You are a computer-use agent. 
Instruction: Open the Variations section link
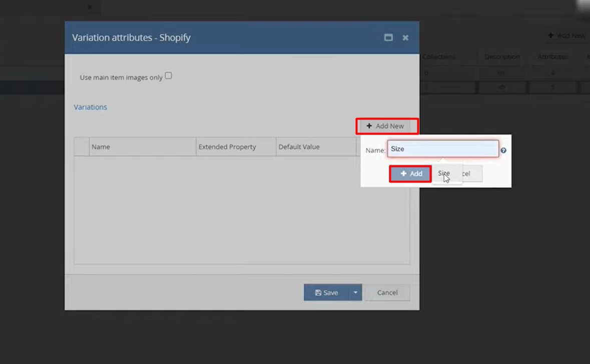coord(90,107)
